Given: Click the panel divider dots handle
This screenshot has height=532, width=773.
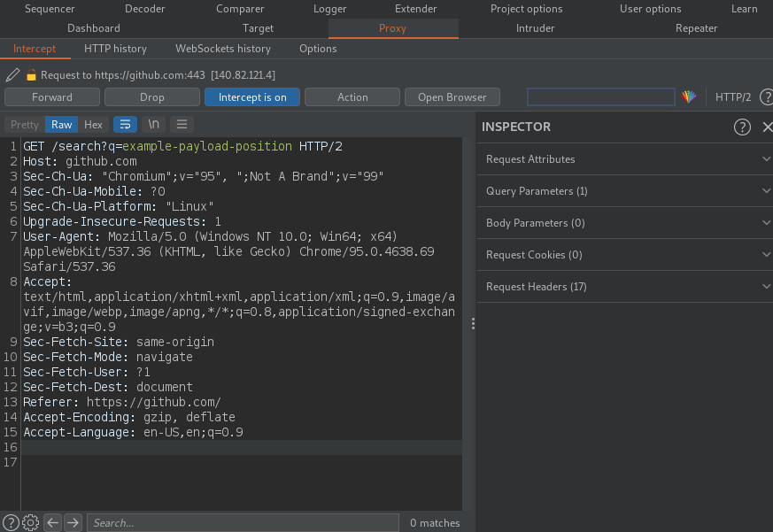Looking at the screenshot, I should 473,323.
